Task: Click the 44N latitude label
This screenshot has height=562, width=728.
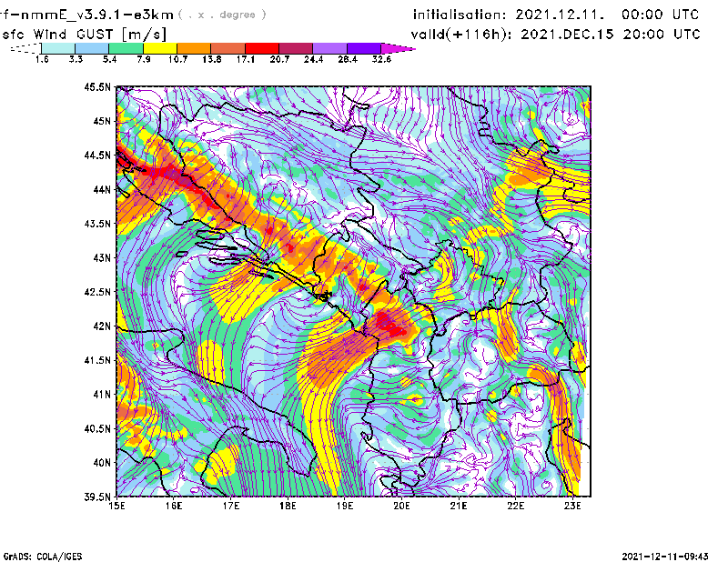Action: [102, 189]
